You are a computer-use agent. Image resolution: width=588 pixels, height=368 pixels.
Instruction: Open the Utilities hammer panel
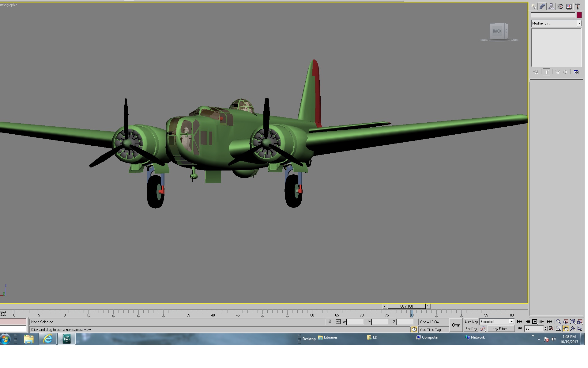click(578, 6)
